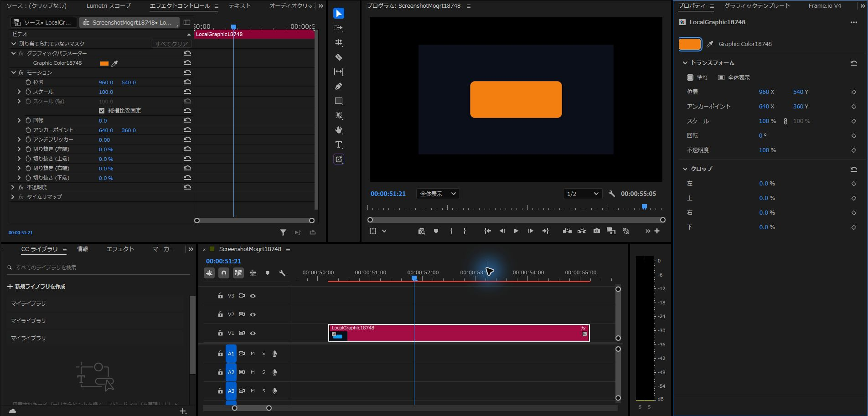
Task: Click 新規ライブラリを作成
Action: (x=36, y=287)
